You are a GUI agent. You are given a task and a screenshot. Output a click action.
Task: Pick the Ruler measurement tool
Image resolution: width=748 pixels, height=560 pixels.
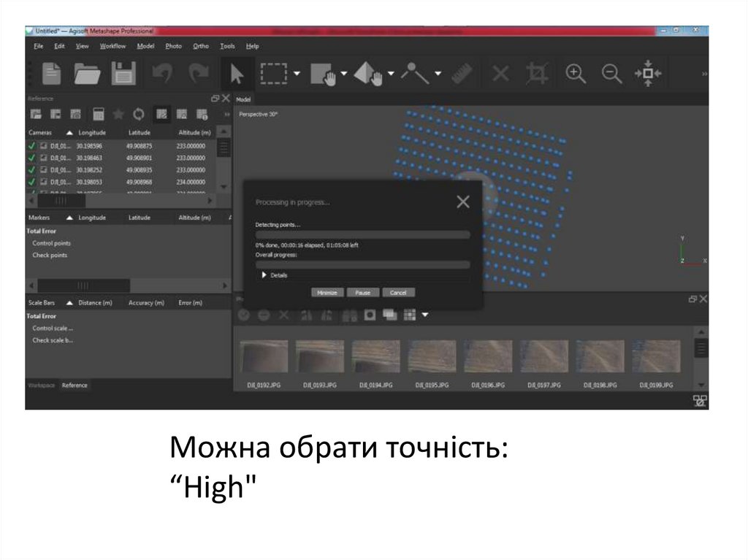(462, 72)
